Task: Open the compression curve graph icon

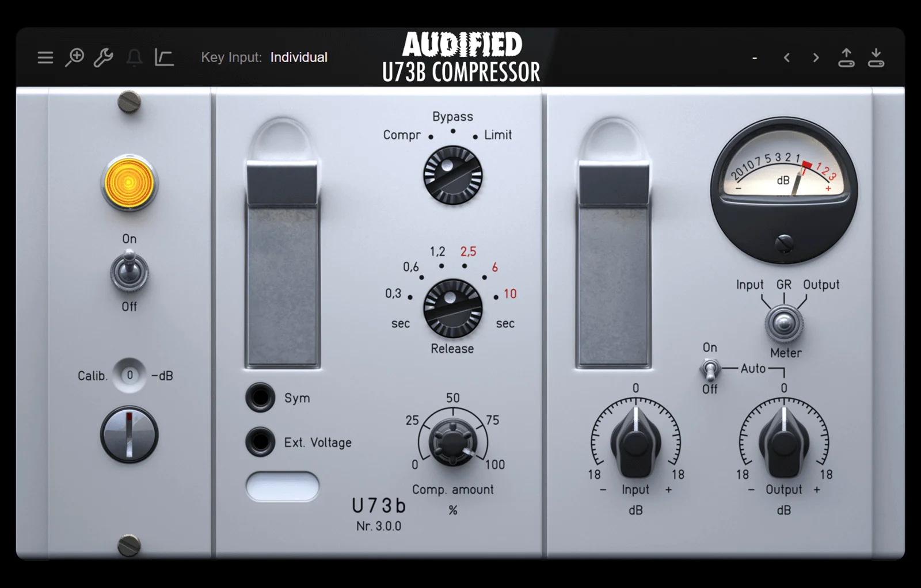Action: (164, 58)
